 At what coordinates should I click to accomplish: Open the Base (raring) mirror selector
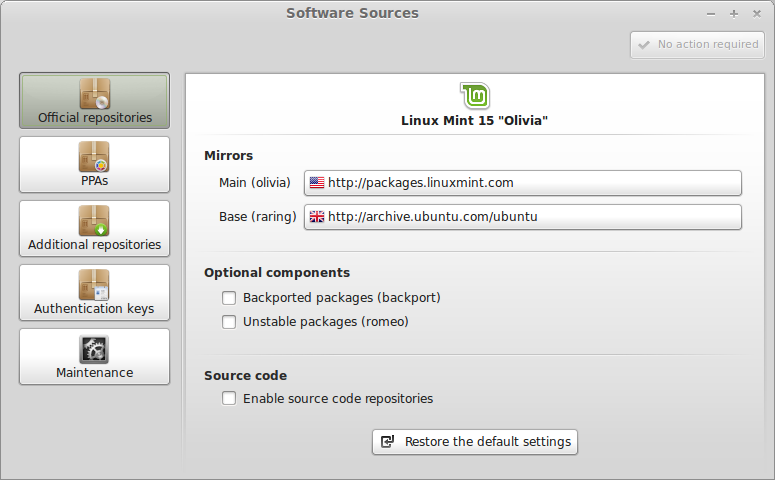pos(523,217)
